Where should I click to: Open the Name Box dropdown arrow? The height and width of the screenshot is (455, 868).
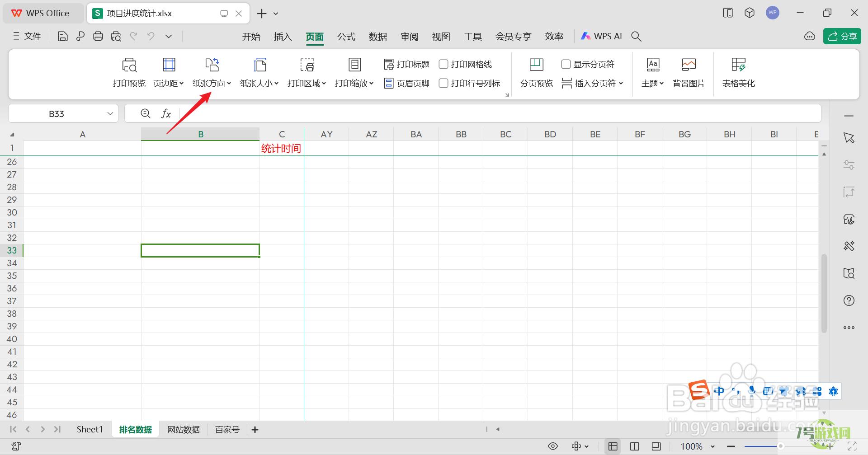coord(110,114)
